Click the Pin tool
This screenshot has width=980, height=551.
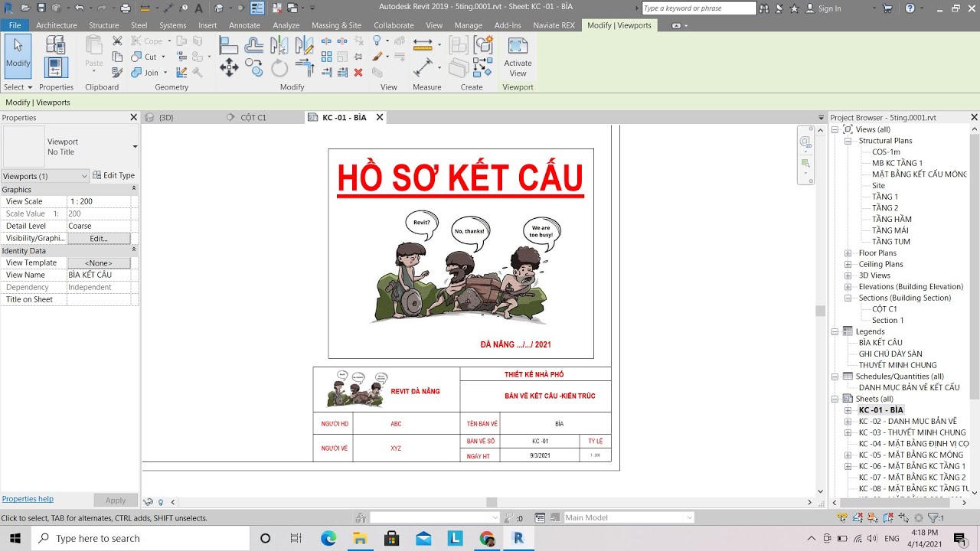358,57
